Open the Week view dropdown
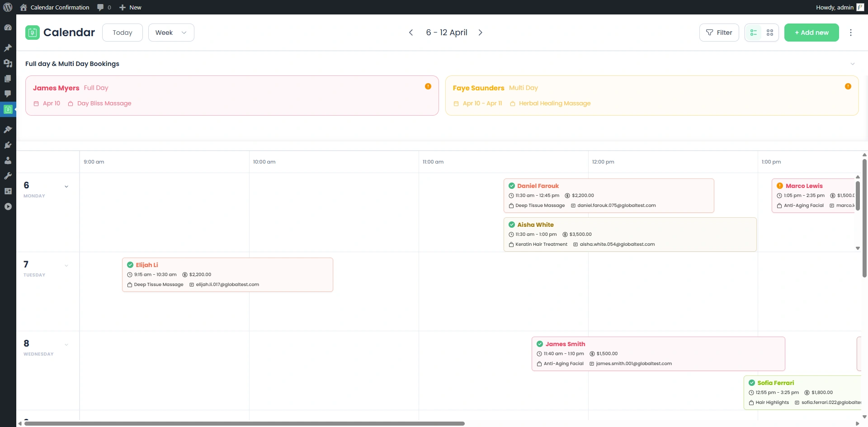Screen dimensions: 868x427 pos(171,33)
